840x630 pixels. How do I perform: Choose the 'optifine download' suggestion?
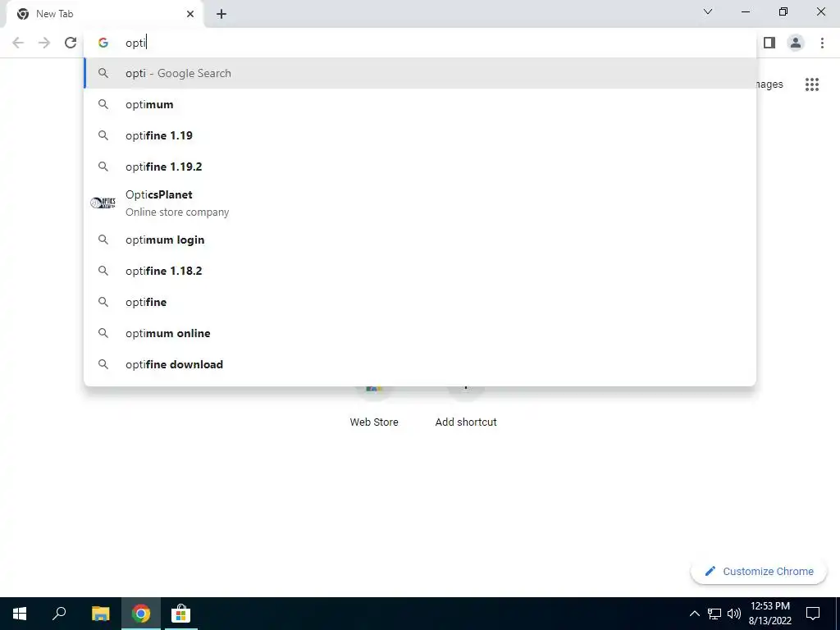click(x=420, y=364)
